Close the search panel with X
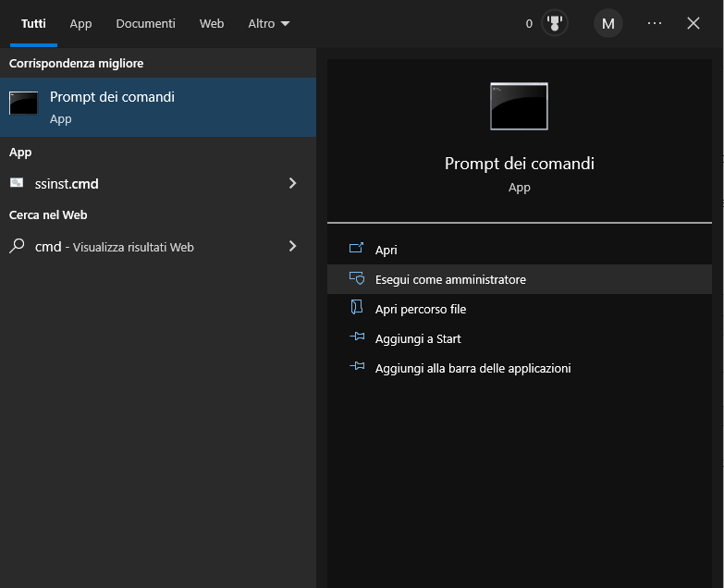 [x=693, y=24]
